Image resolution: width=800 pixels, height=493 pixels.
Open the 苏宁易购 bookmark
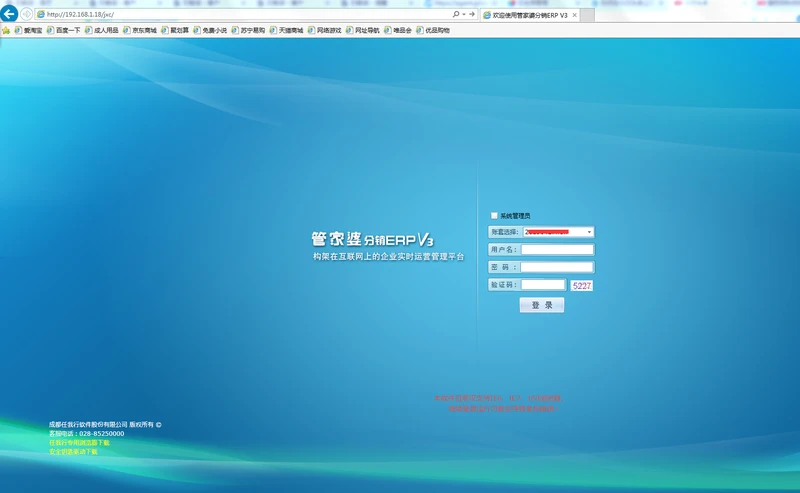coord(248,31)
